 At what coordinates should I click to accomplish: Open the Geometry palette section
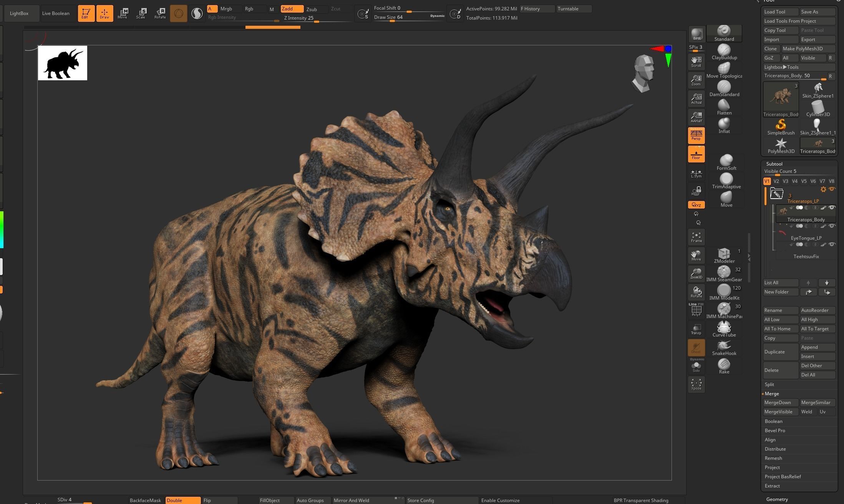777,499
